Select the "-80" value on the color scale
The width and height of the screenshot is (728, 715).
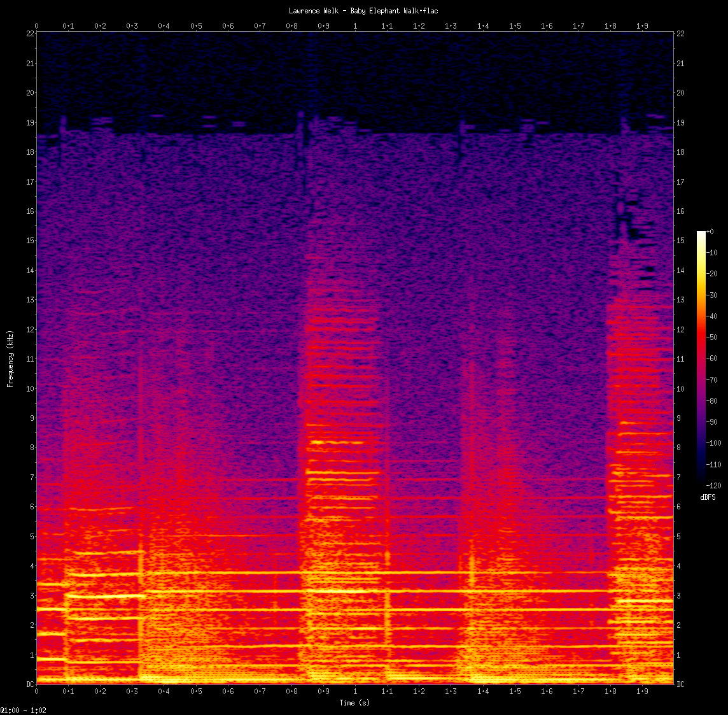(711, 401)
